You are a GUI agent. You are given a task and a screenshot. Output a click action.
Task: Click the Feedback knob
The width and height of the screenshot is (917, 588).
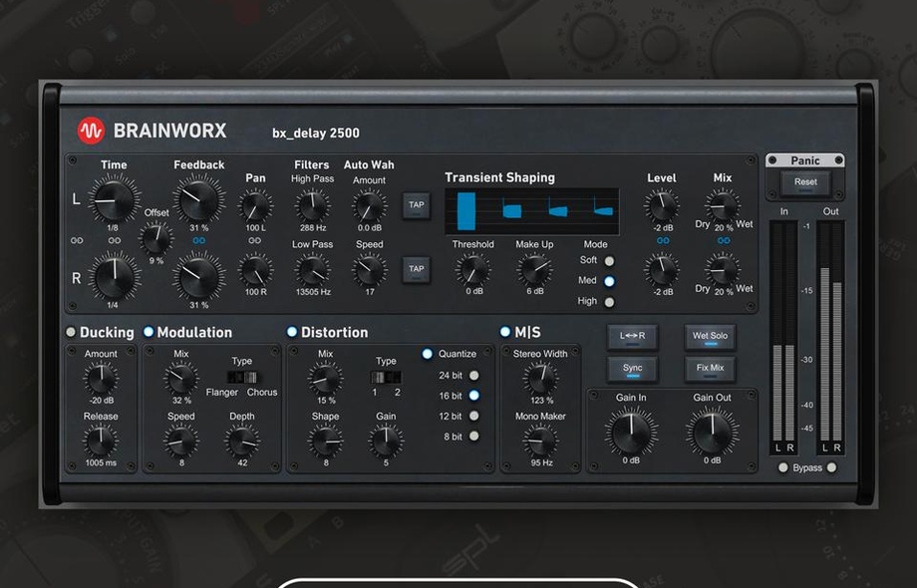click(x=198, y=197)
